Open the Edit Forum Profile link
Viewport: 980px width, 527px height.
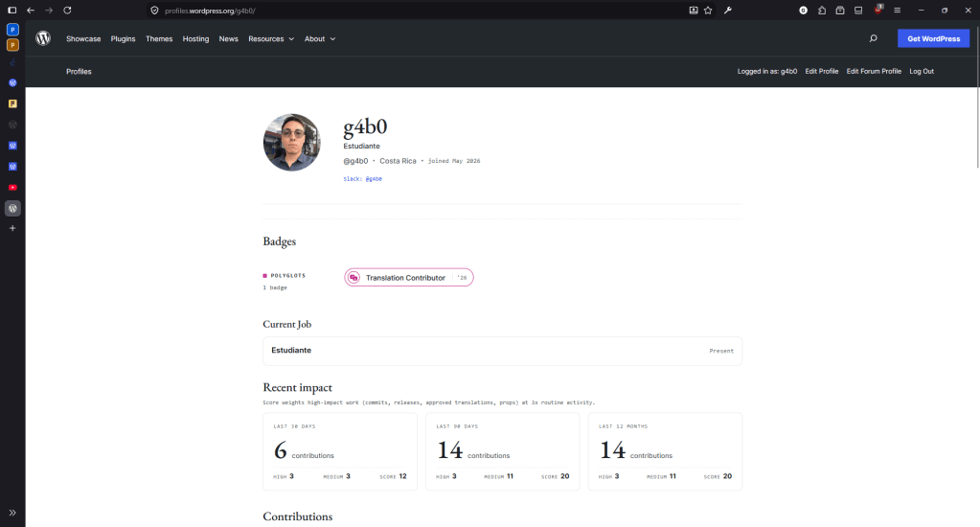874,71
